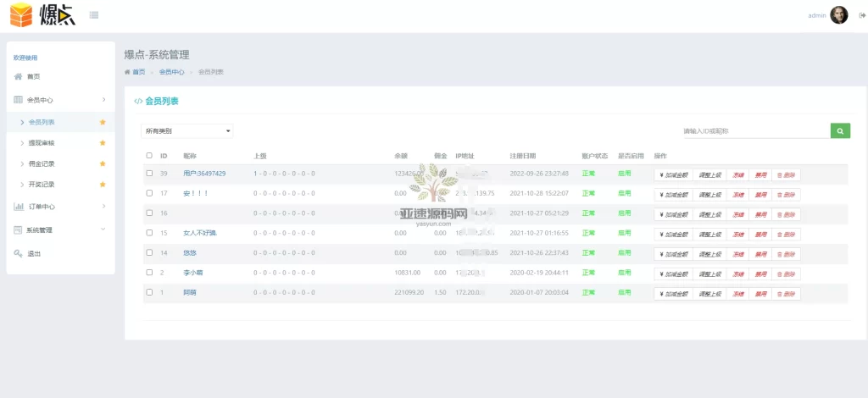
Task: Click registration date 2020-02-19 20:44:11
Action: (539, 273)
